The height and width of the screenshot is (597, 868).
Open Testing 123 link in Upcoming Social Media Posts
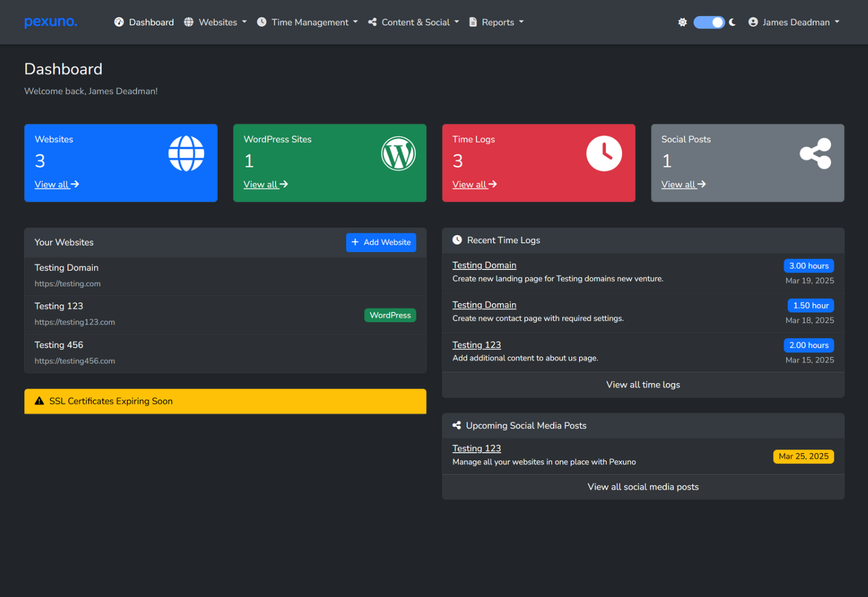point(477,449)
